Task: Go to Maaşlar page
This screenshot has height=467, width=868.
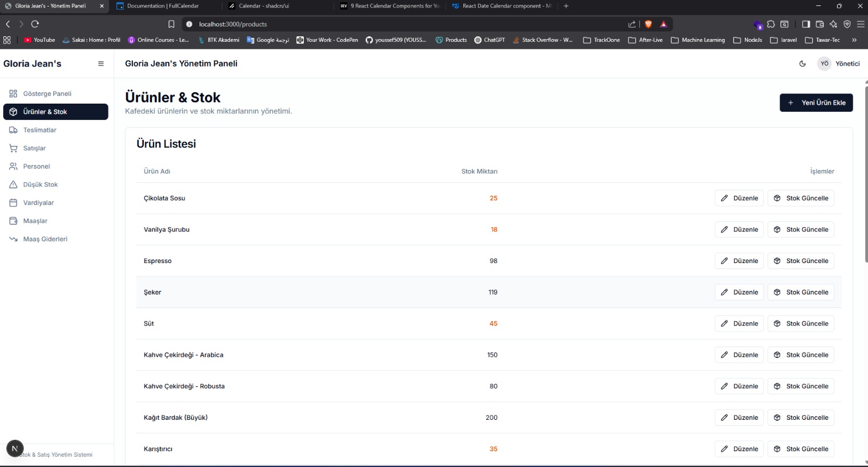Action: pos(56,221)
